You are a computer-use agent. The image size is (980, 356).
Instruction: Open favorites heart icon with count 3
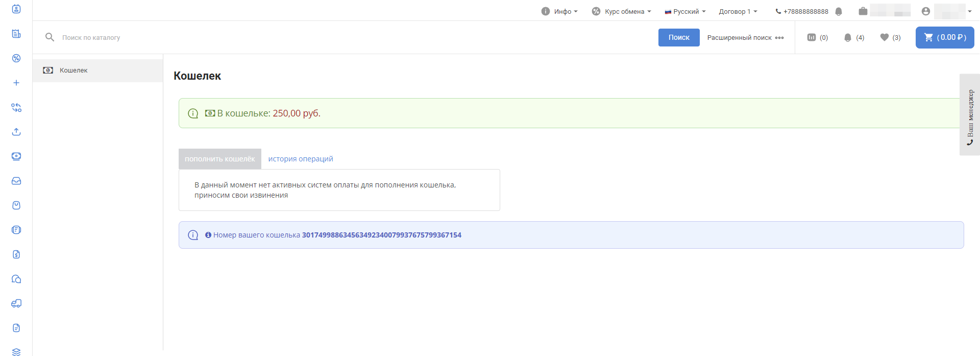click(x=890, y=37)
